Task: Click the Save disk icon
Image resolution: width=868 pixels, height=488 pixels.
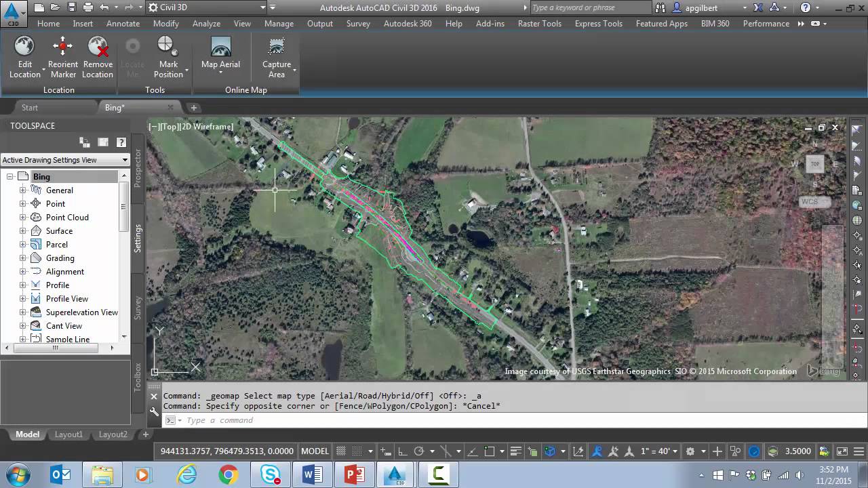Action: (71, 7)
